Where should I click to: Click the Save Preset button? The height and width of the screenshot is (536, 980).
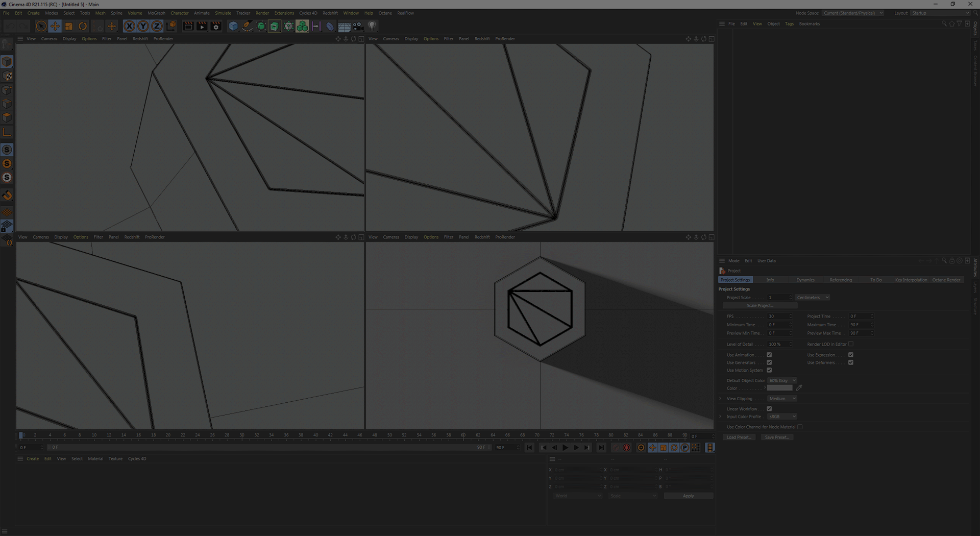(776, 437)
